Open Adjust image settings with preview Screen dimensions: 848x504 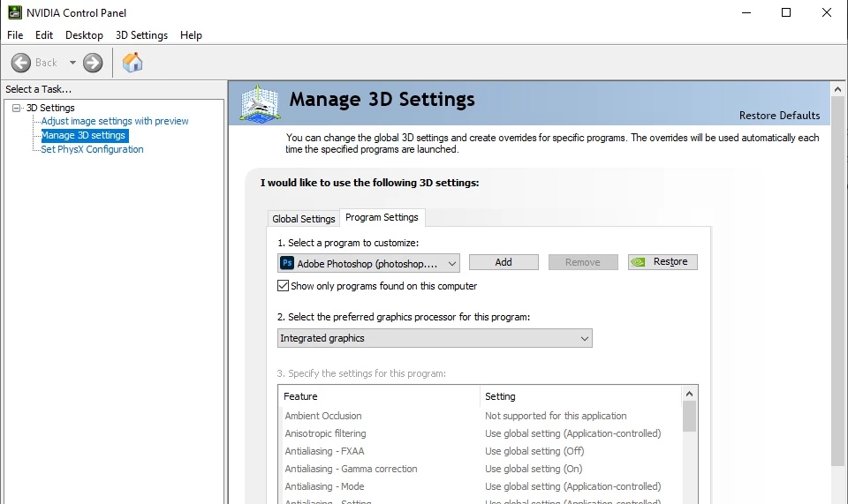[x=115, y=121]
